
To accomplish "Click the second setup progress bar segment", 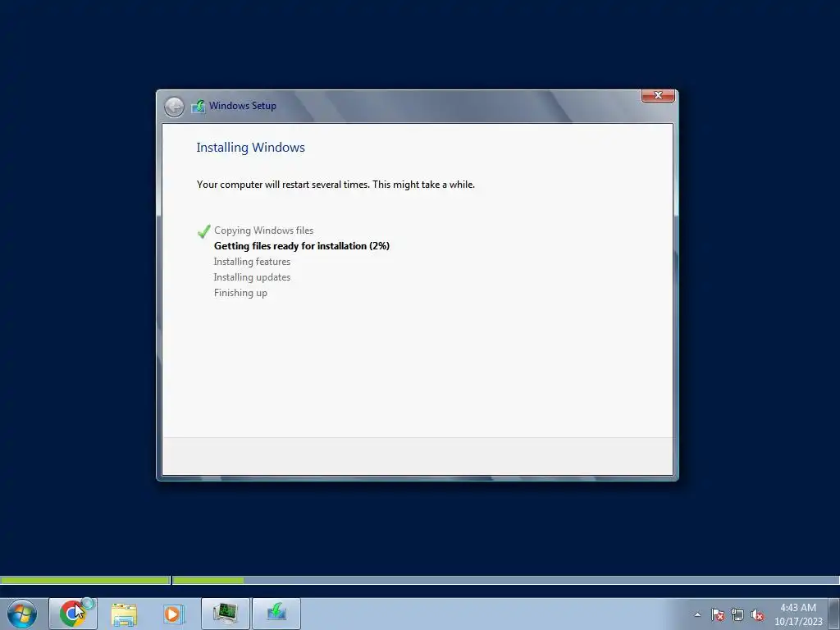I will (x=505, y=580).
